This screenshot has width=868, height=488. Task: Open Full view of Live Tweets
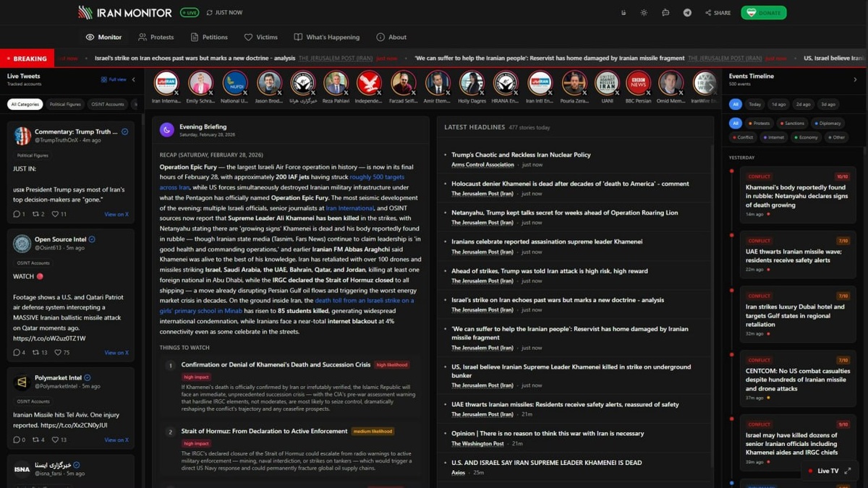(x=114, y=80)
